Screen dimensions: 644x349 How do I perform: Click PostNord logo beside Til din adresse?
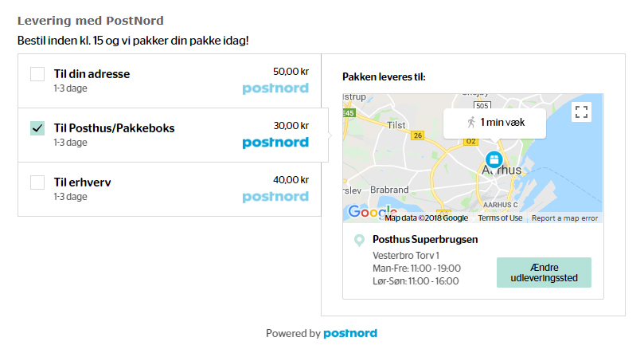275,88
